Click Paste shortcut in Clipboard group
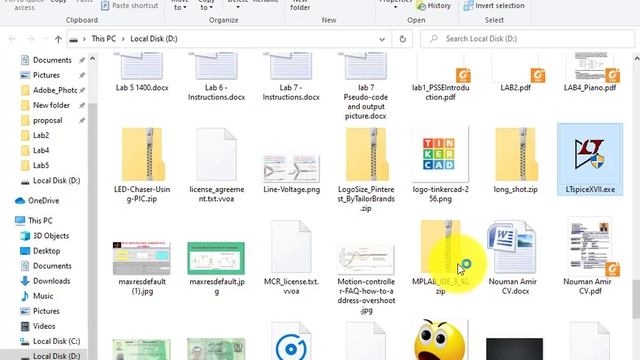The height and width of the screenshot is (360, 640). tap(129, 6)
